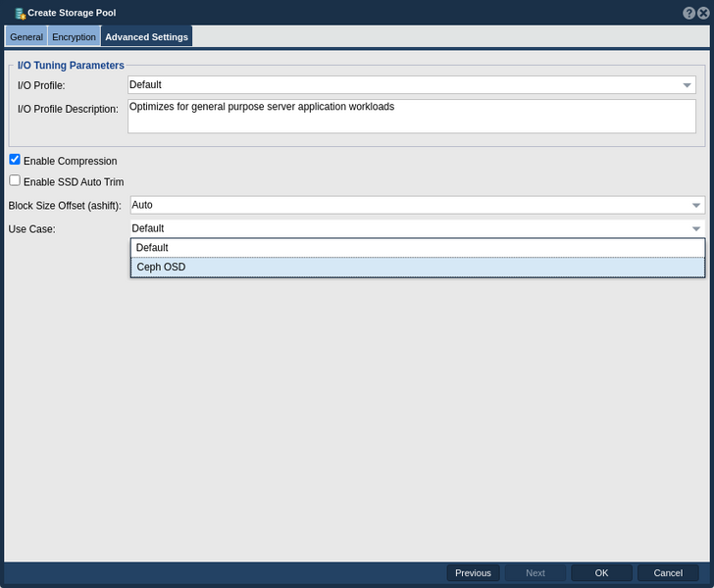Toggle Enable Compression checkbox
The width and height of the screenshot is (714, 588).
(15, 160)
